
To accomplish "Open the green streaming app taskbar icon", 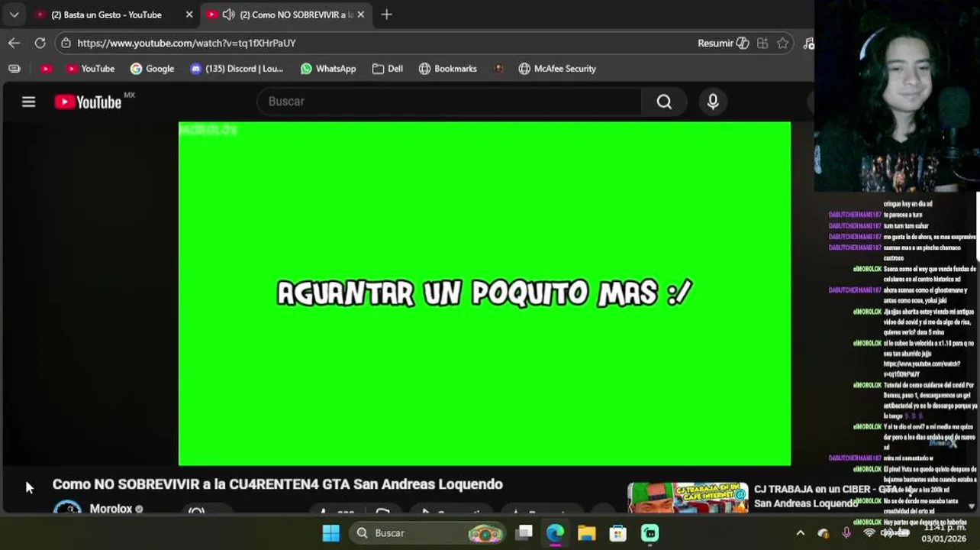I will (650, 532).
